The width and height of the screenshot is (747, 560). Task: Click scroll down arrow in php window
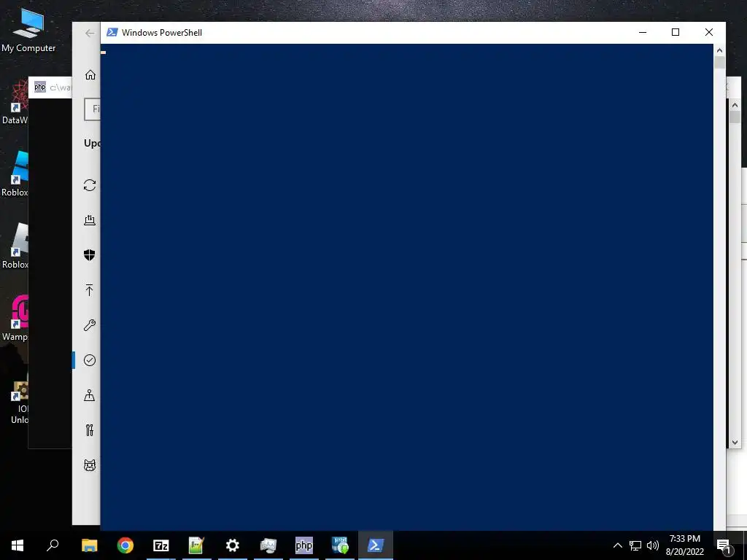pyautogui.click(x=735, y=443)
